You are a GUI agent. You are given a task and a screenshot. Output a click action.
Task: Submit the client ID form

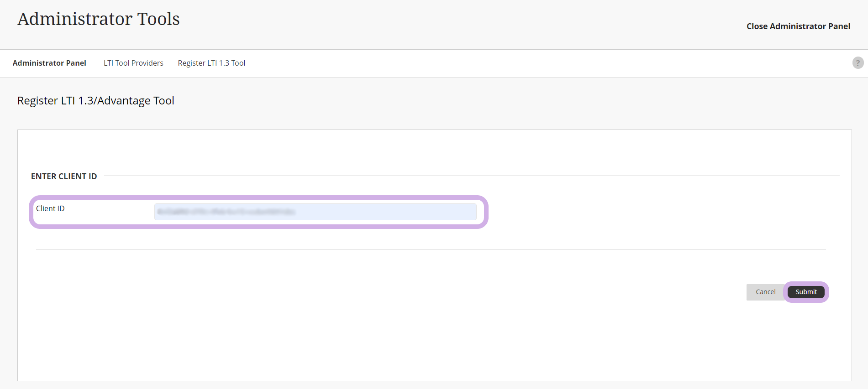point(806,292)
